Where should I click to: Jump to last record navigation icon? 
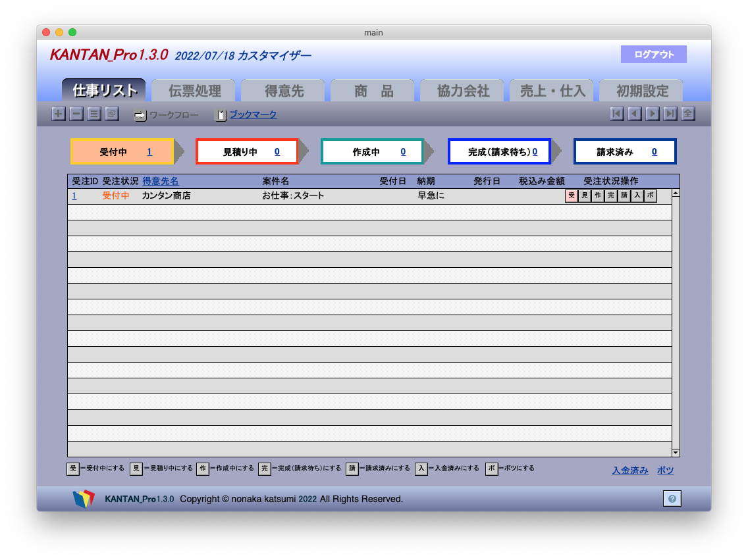[x=670, y=114]
